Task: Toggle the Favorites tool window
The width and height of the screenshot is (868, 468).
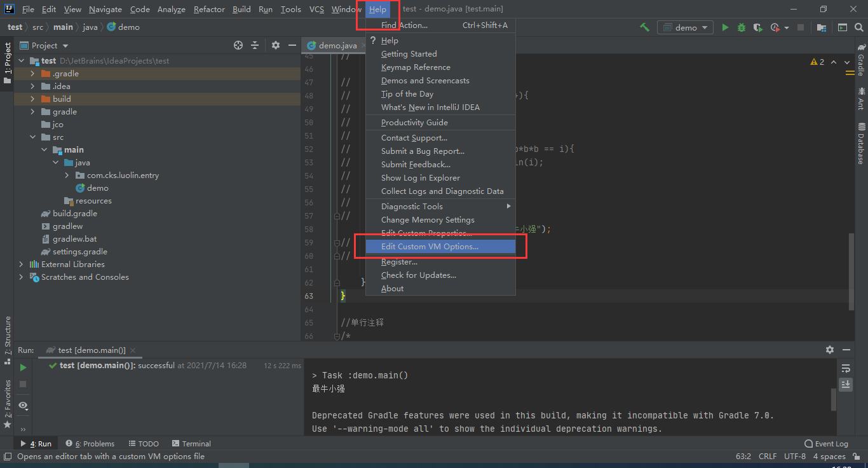Action: (x=8, y=401)
